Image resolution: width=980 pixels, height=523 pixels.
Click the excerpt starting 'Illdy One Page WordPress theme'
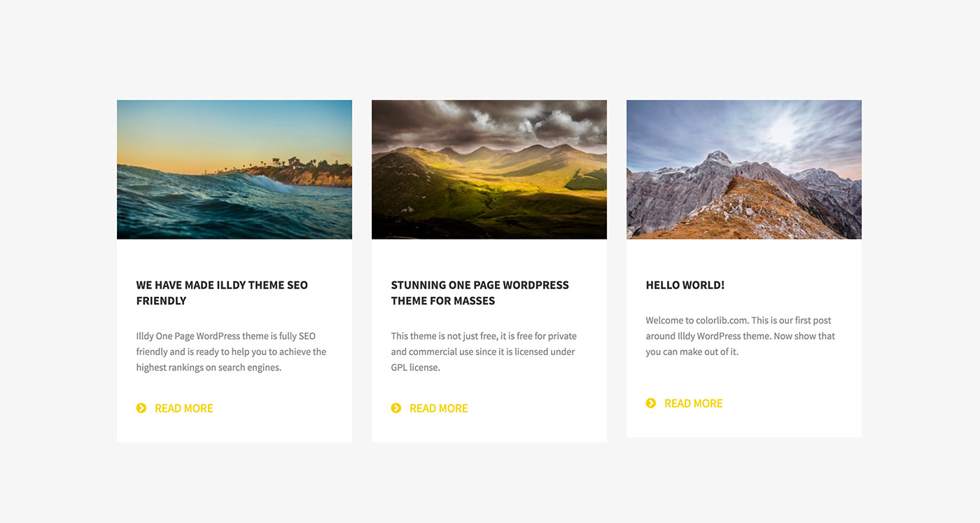tap(231, 351)
